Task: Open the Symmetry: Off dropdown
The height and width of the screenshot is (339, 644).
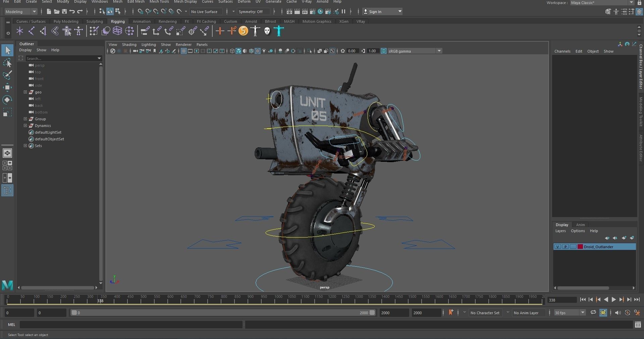Action: [x=254, y=11]
